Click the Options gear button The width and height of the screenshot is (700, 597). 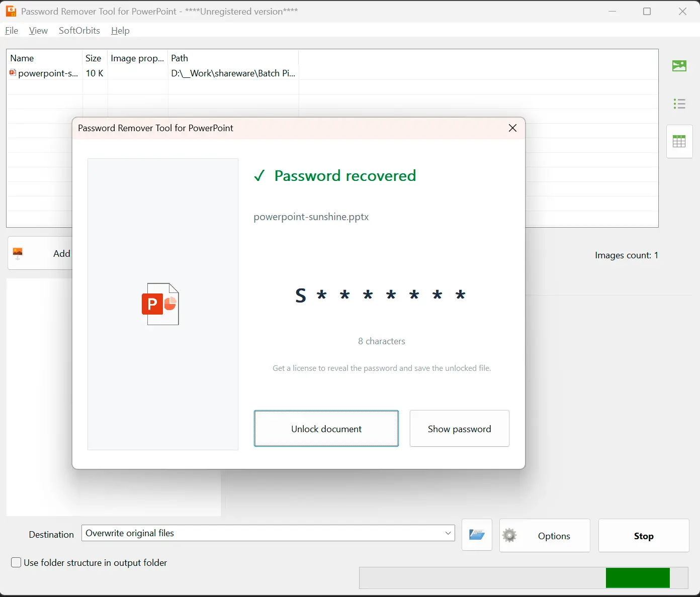tap(545, 536)
